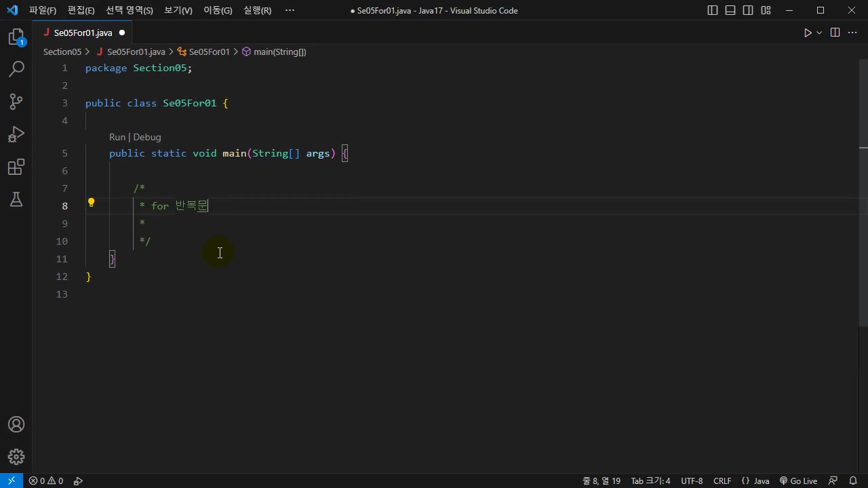The width and height of the screenshot is (868, 488).
Task: Toggle the secondary side bar layout
Action: click(748, 10)
